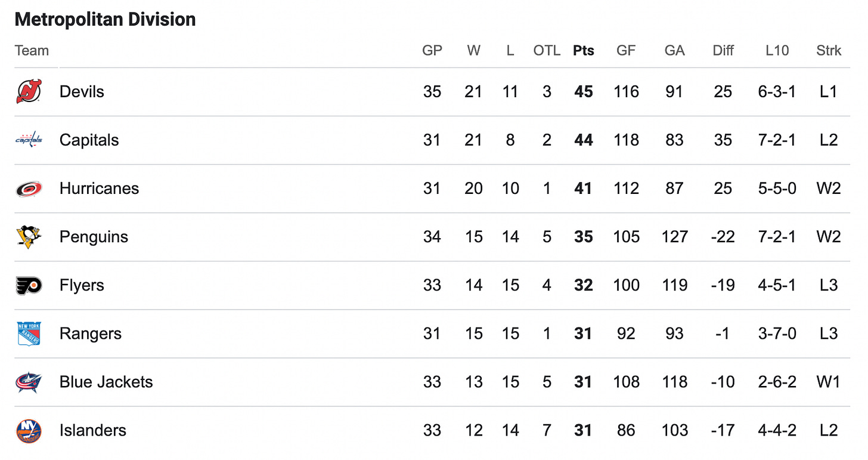This screenshot has width=868, height=460.
Task: Click the Strk column header
Action: click(829, 51)
